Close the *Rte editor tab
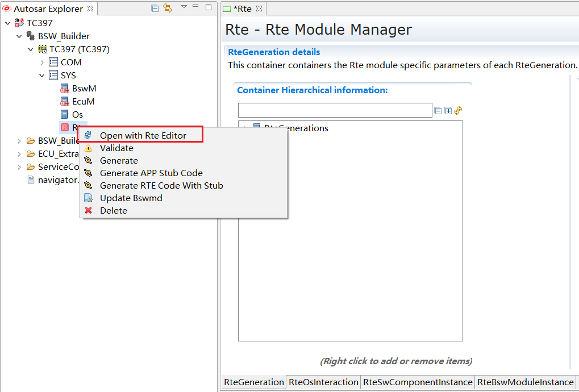The image size is (579, 392). coord(259,9)
